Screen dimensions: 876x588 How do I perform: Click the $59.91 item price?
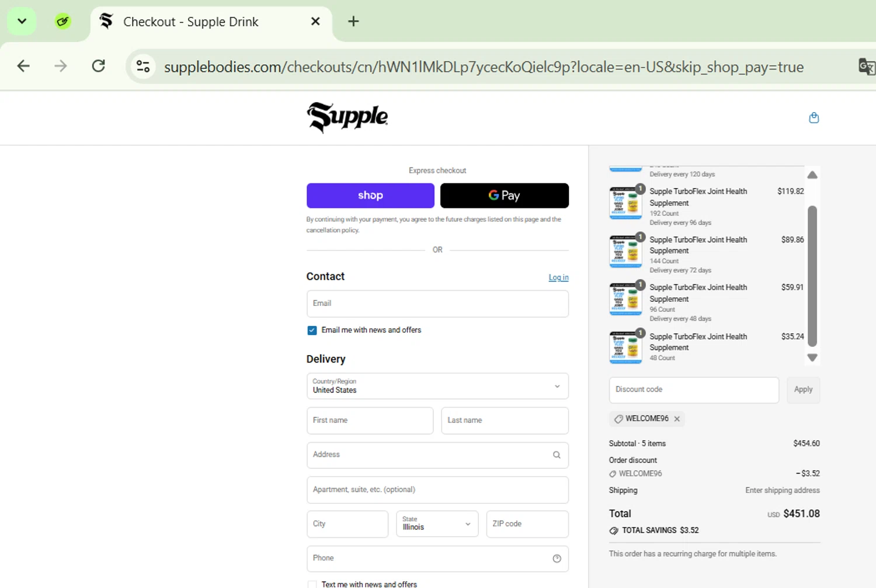tap(792, 287)
